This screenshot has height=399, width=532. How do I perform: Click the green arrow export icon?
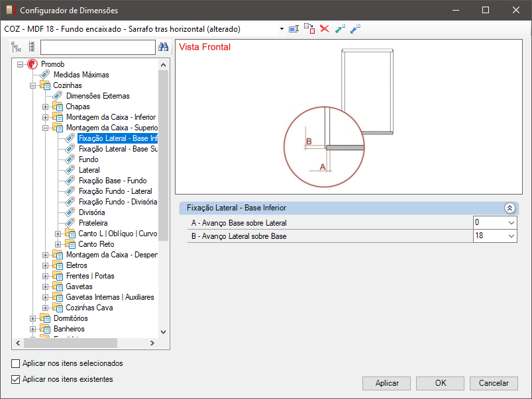tap(340, 29)
